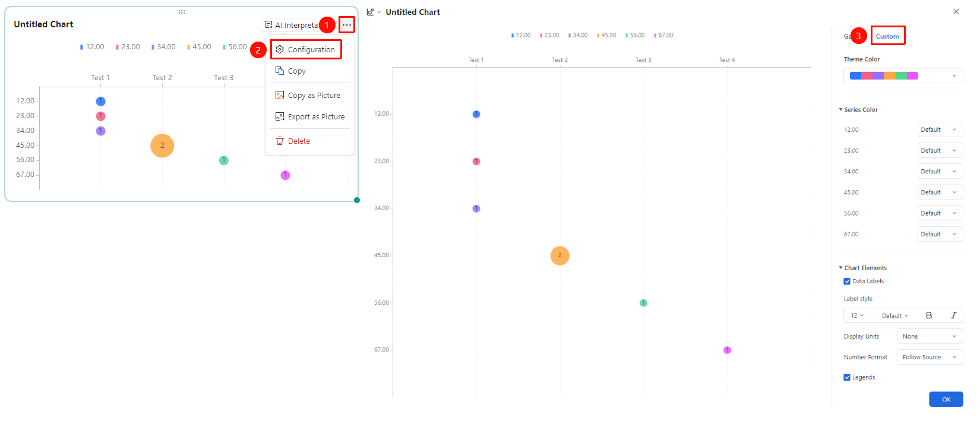This screenshot has width=980, height=430.
Task: Click the Untitled Chart title on card
Action: (43, 24)
